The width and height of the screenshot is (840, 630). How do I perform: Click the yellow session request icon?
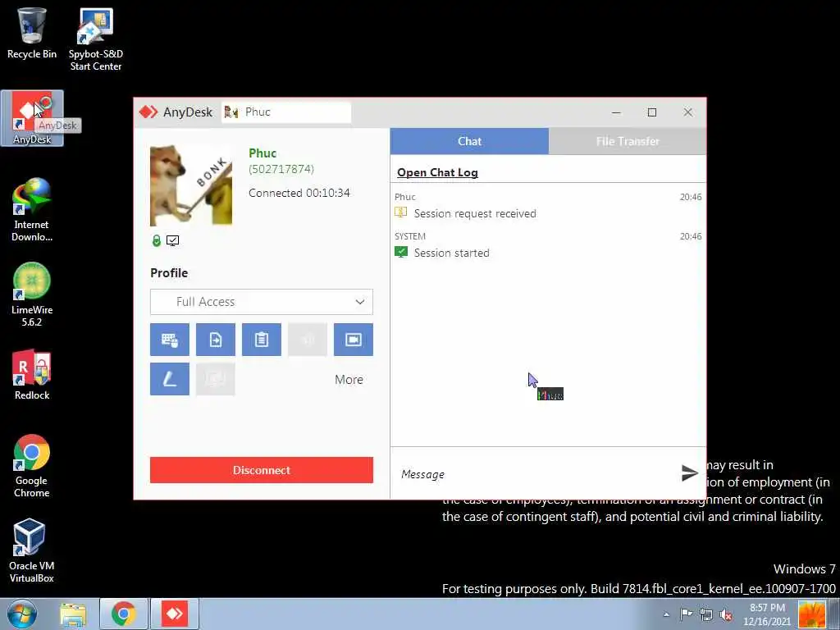click(x=400, y=212)
